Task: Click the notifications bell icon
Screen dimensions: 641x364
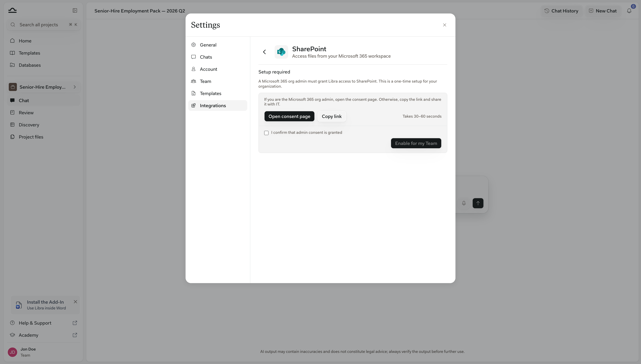Action: [629, 11]
